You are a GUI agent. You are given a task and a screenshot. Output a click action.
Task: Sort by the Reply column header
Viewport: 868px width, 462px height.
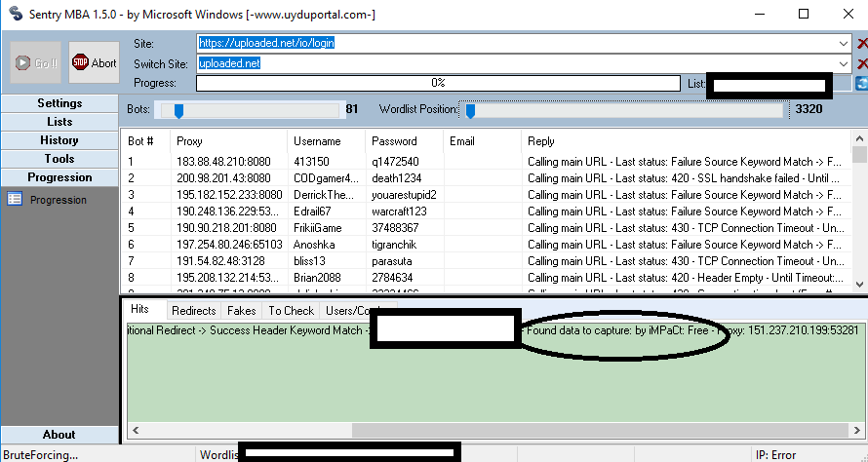click(x=686, y=141)
